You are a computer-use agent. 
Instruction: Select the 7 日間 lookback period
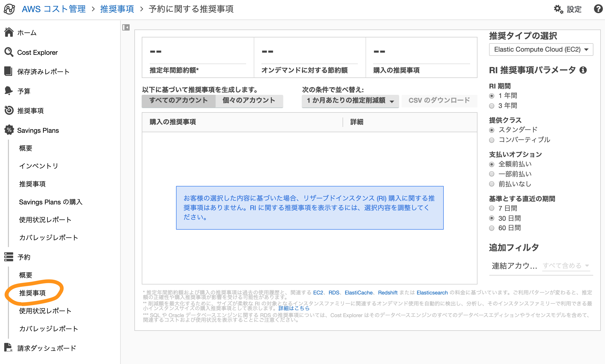pos(492,208)
